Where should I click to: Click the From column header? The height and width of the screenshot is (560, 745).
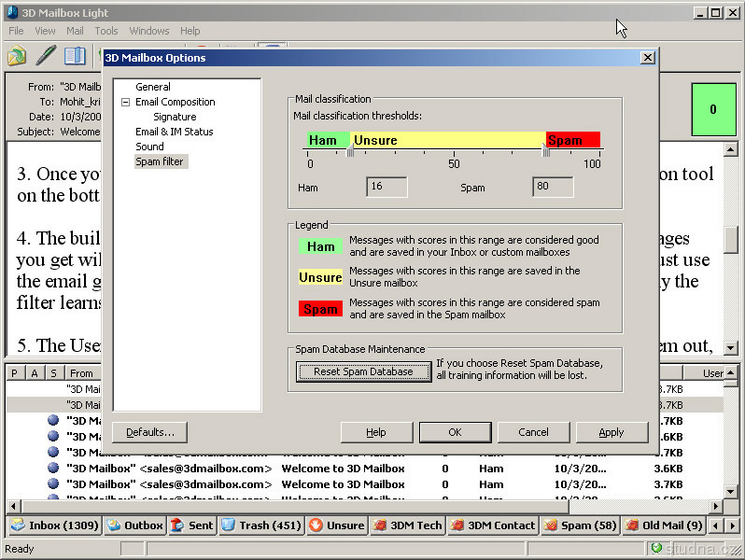[81, 373]
